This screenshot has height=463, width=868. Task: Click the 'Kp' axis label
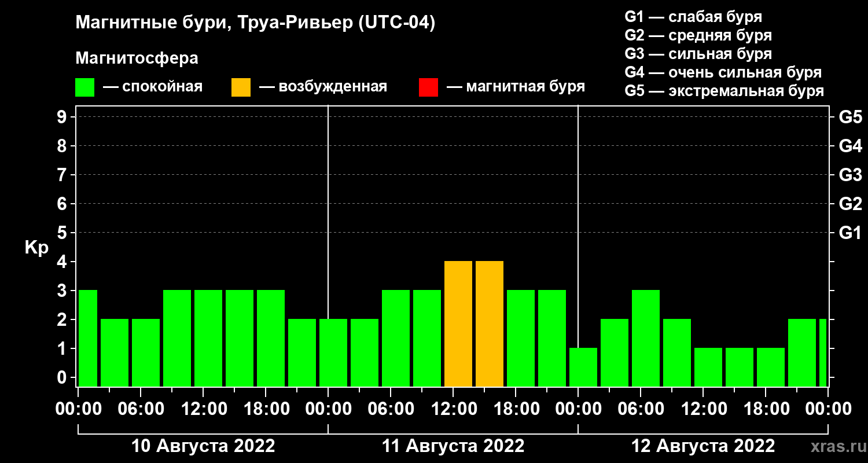tap(36, 248)
